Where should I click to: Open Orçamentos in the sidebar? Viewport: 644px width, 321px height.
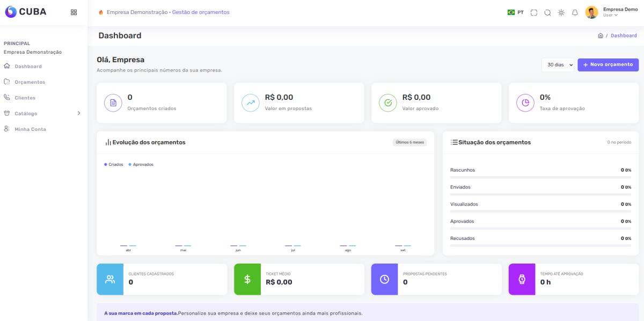pyautogui.click(x=30, y=82)
